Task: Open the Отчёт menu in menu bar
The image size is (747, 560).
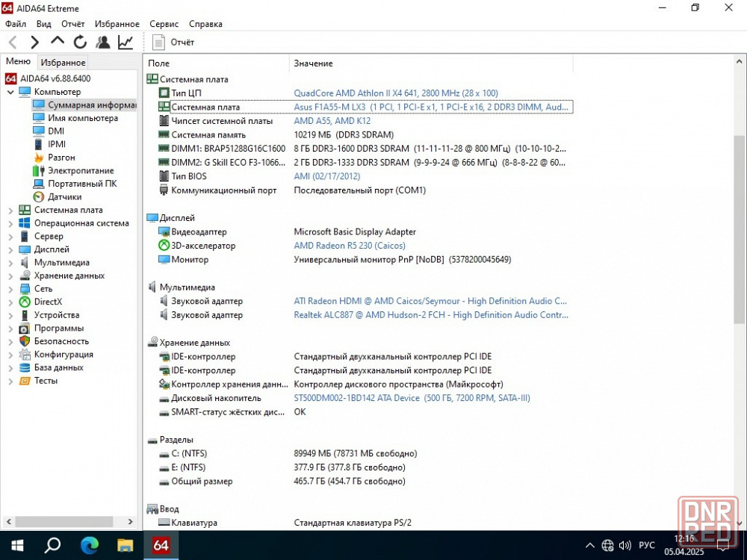Action: point(73,24)
